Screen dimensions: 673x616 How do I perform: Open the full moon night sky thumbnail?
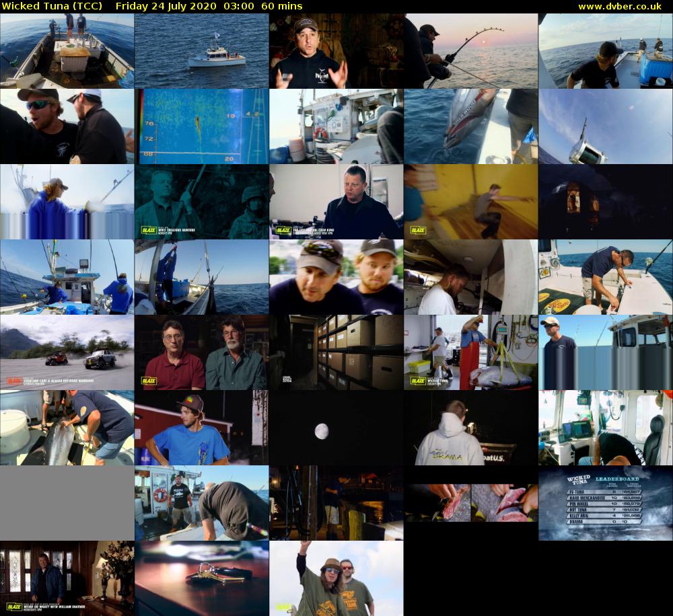[x=336, y=427]
